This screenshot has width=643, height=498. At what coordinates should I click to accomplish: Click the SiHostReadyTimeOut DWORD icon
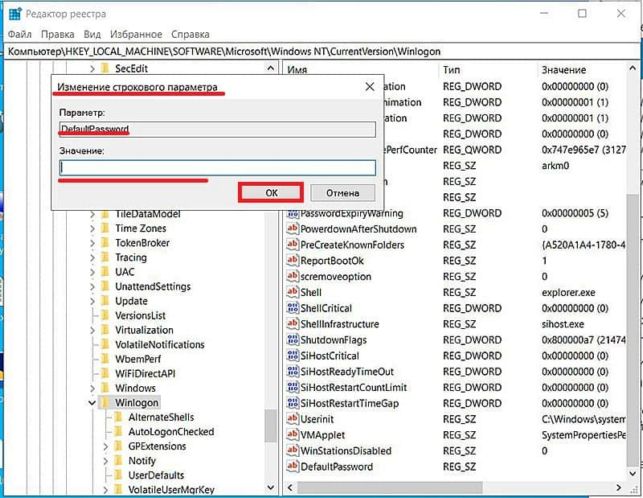292,372
